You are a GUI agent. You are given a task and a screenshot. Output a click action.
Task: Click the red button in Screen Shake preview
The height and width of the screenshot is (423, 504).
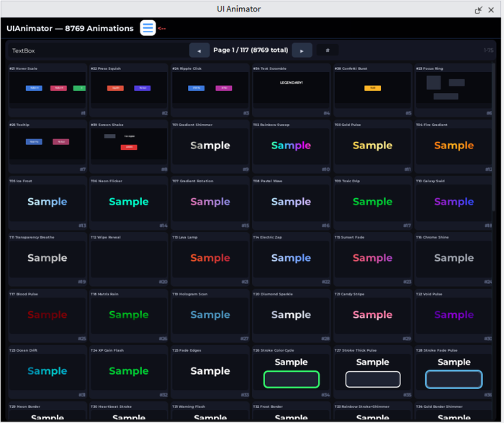pos(129,147)
